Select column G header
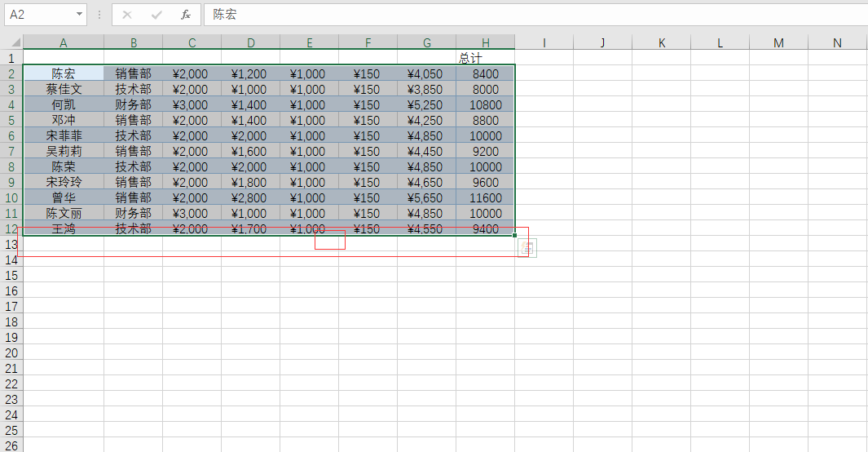The width and height of the screenshot is (868, 452). click(x=427, y=42)
